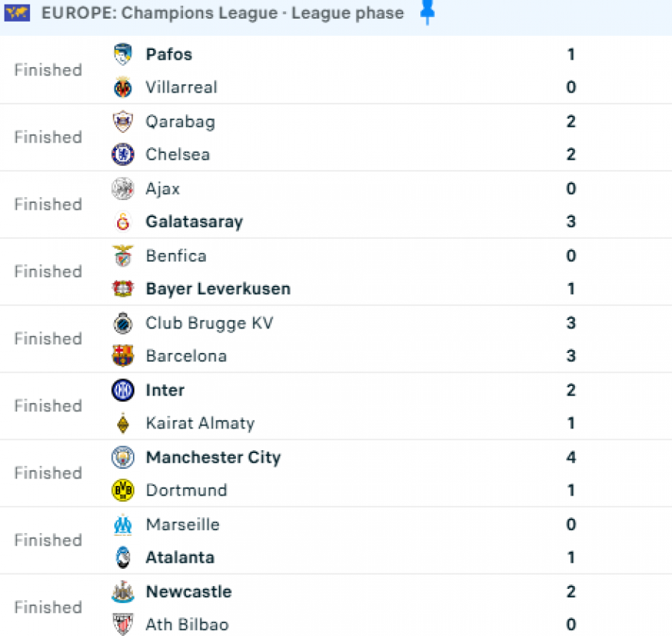Click the Kairat Almaty team name
The height and width of the screenshot is (636, 672).
[200, 423]
